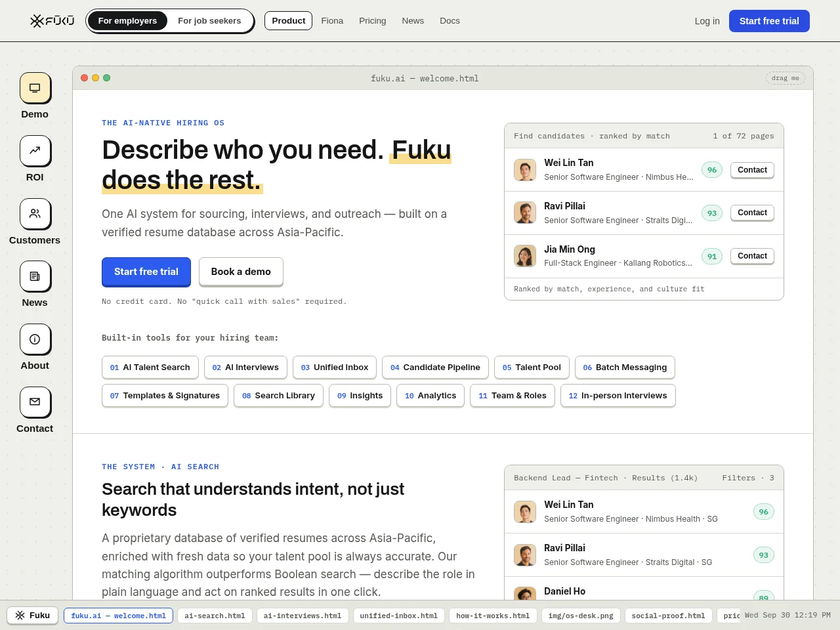Open the AI Talent Search tool chip
This screenshot has height=630, width=840.
pyautogui.click(x=150, y=367)
